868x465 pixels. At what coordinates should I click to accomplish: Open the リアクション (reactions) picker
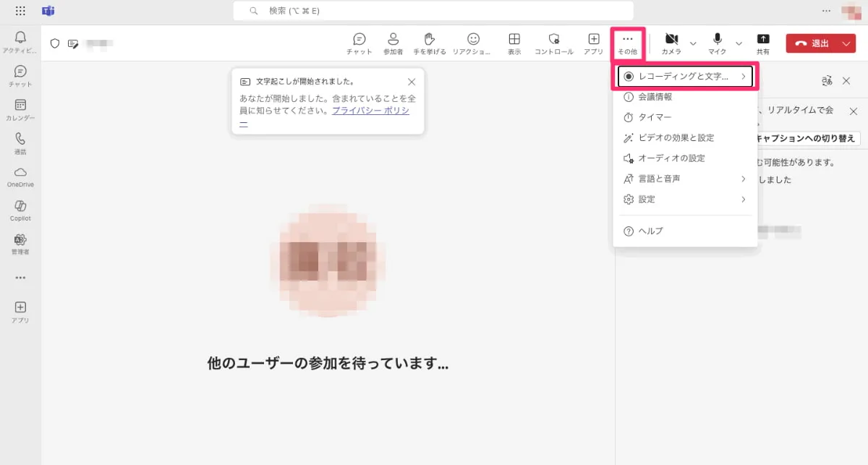(x=473, y=41)
